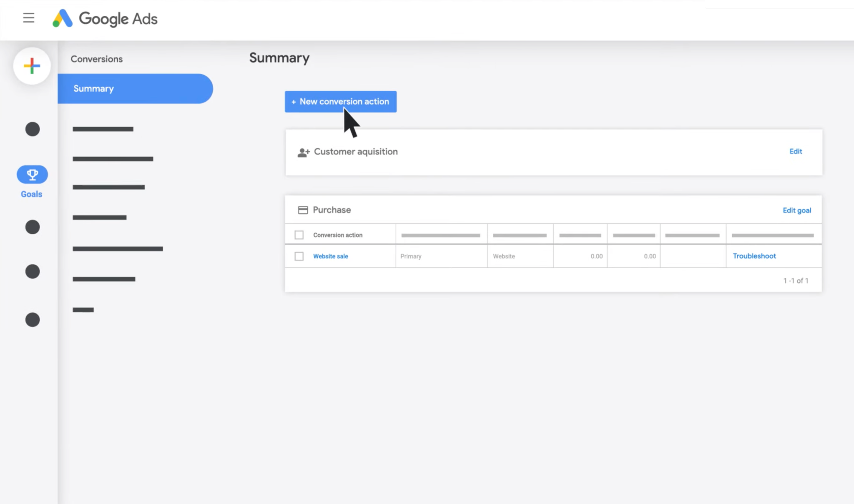
Task: Select all conversion actions via header checkbox
Action: (299, 235)
